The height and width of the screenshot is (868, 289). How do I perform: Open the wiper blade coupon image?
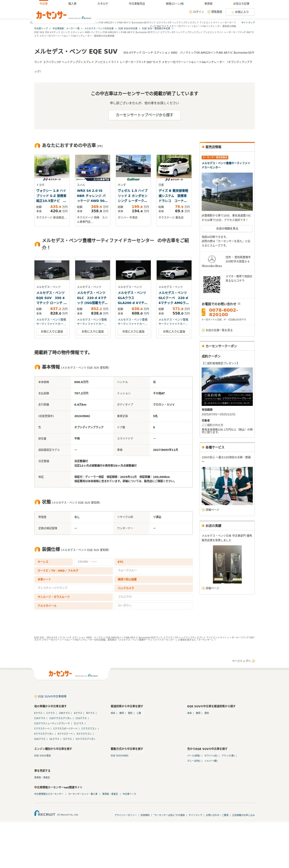[x=227, y=387]
